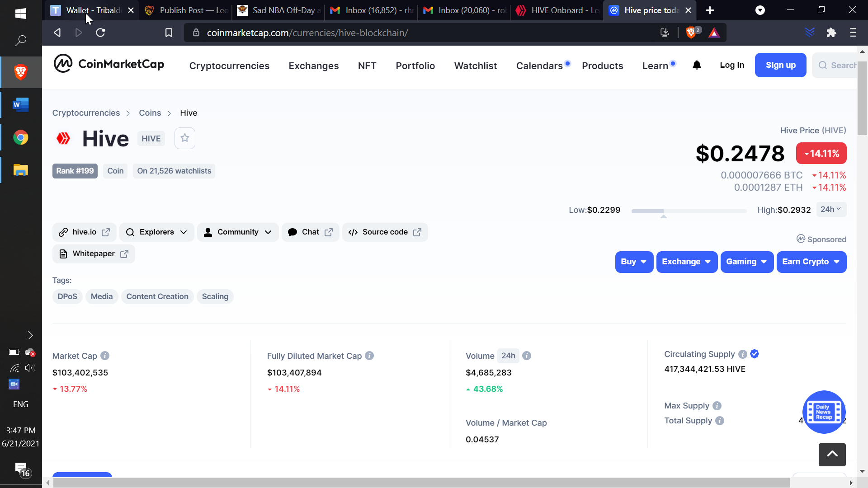The width and height of the screenshot is (868, 488).
Task: Open Chat link
Action: click(x=310, y=232)
